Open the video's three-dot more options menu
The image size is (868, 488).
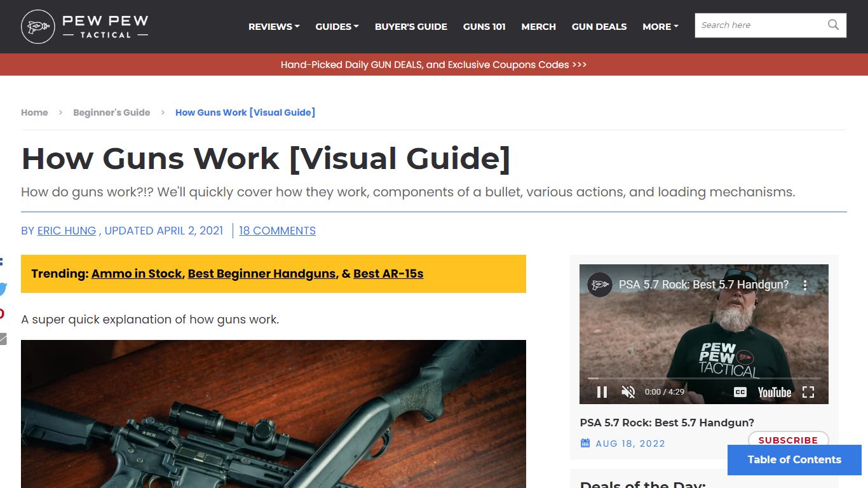pos(805,285)
